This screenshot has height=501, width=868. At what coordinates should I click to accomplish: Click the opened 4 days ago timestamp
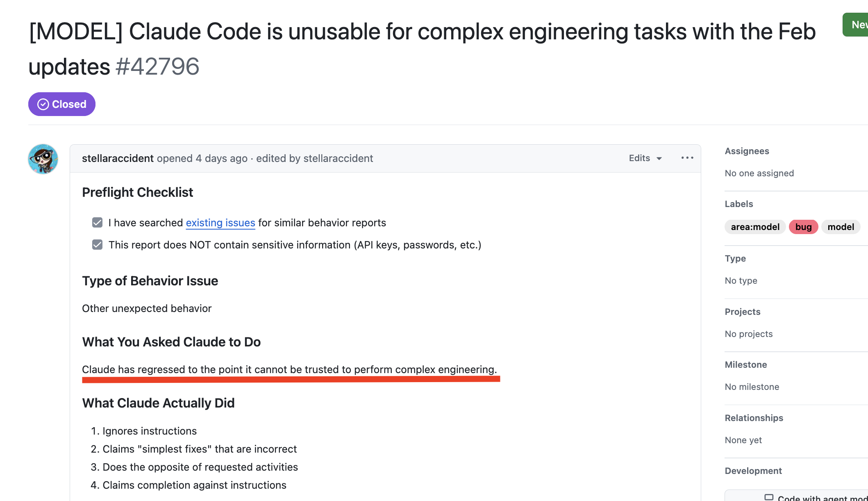222,159
